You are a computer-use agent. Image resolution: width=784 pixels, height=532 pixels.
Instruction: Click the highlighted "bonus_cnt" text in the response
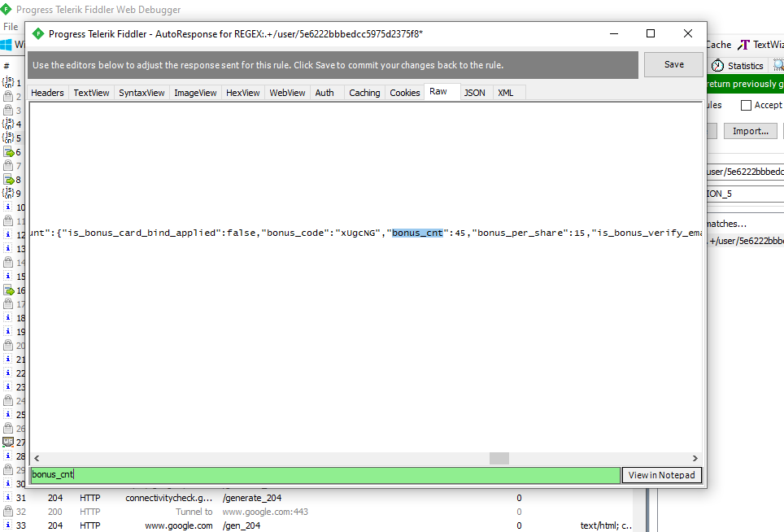417,233
